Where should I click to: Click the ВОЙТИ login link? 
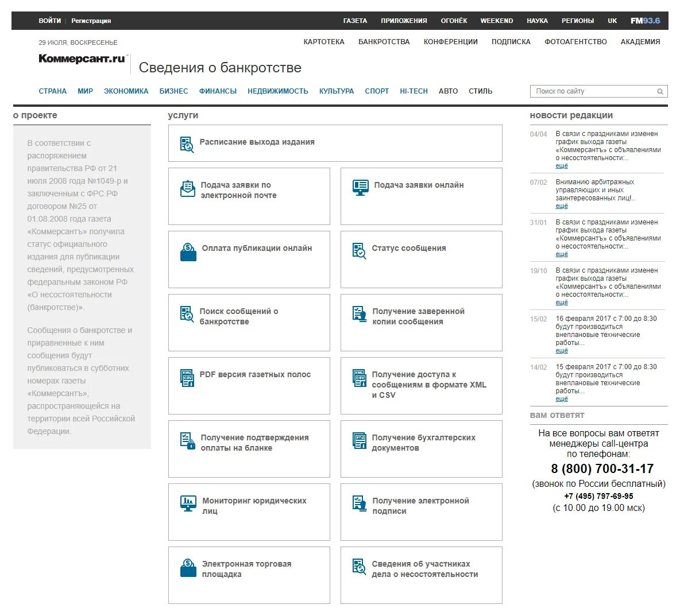tap(50, 21)
